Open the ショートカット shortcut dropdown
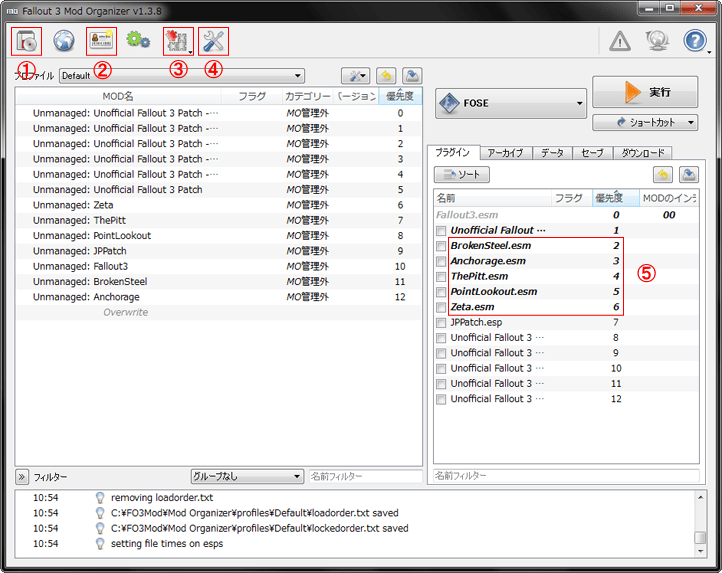 pyautogui.click(x=645, y=122)
